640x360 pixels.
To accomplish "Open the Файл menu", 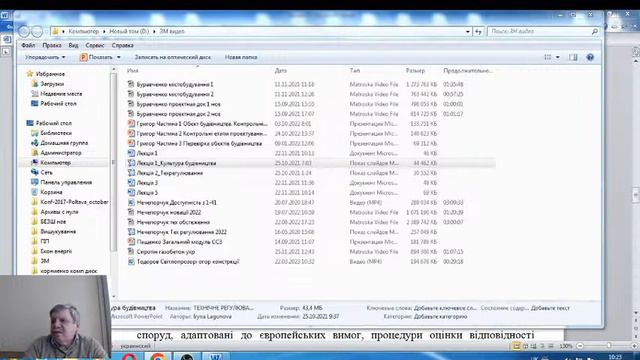I will tap(28, 45).
